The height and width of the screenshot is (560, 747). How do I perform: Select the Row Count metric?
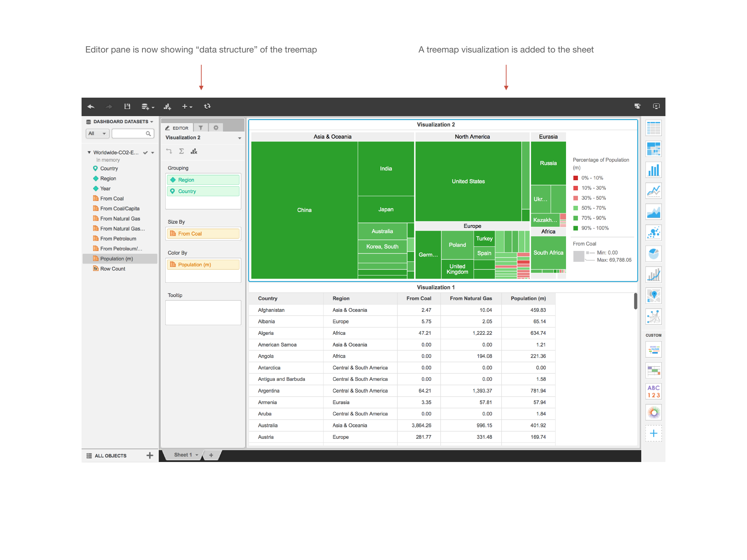[112, 269]
